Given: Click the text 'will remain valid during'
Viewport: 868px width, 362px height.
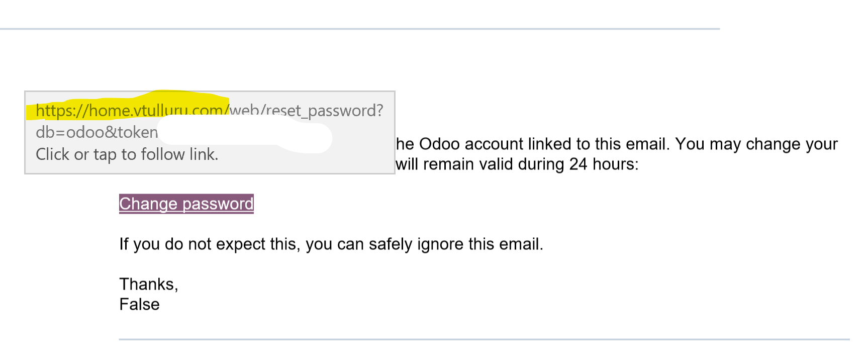Looking at the screenshot, I should tap(480, 164).
